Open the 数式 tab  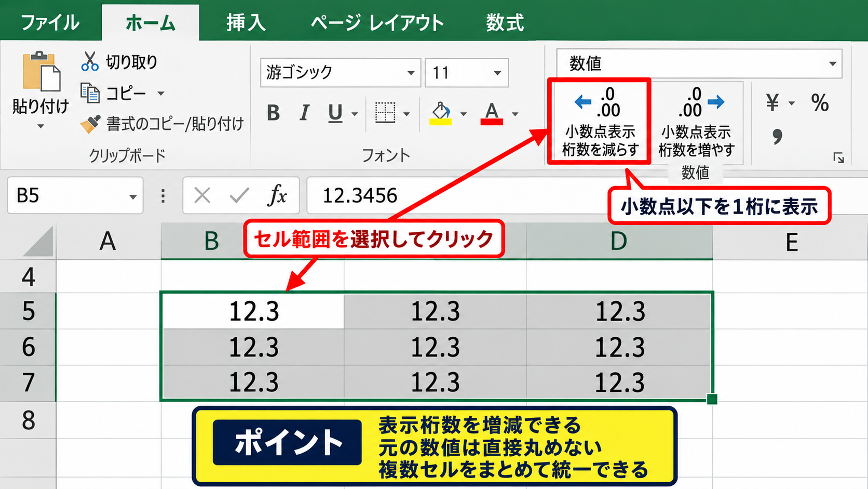click(x=505, y=23)
